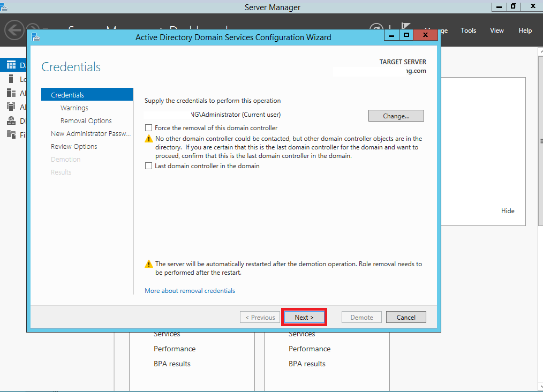Open the DNS sidebar icon
This screenshot has width=543, height=392.
click(11, 120)
